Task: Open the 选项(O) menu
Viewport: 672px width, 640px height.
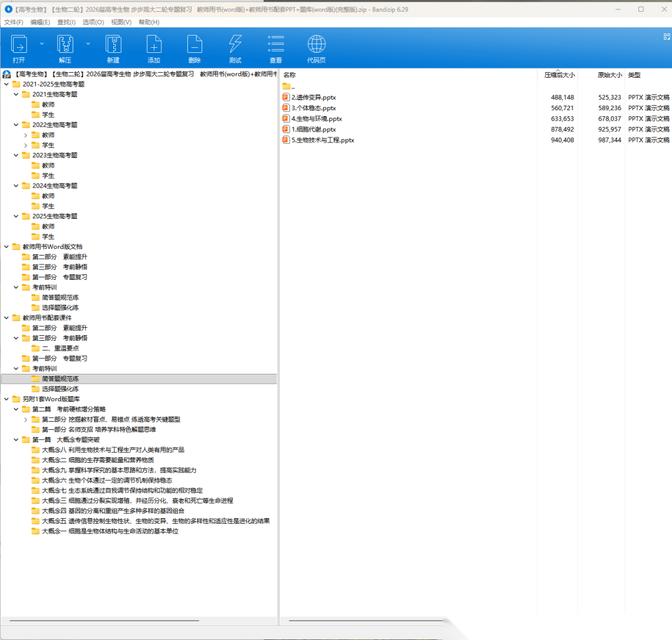Action: (x=93, y=22)
